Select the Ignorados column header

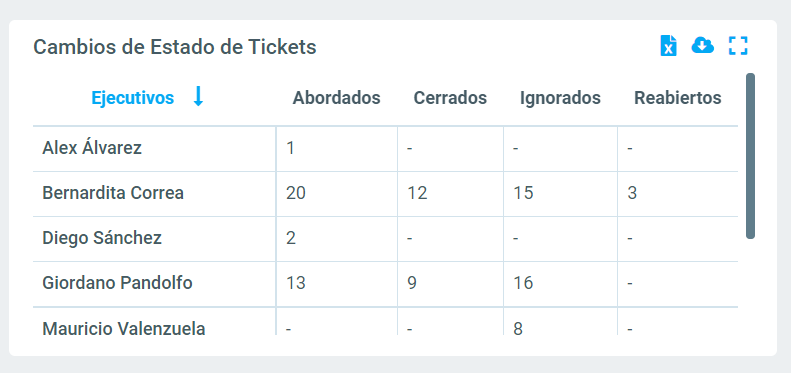point(560,98)
